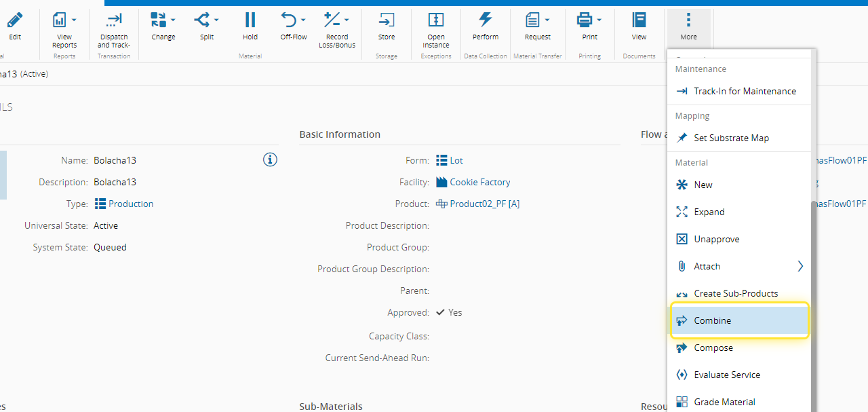Click the Store material icon
868x412 pixels.
386,20
